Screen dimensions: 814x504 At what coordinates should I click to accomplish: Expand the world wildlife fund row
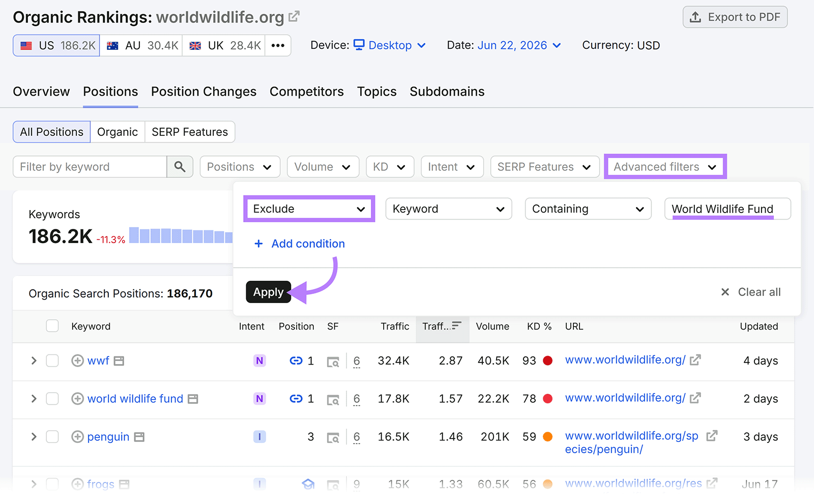click(x=34, y=399)
